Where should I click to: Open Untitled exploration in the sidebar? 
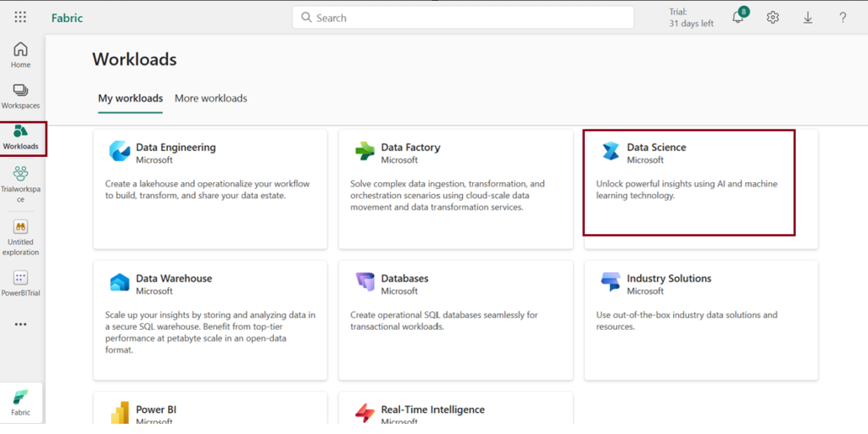click(x=20, y=237)
